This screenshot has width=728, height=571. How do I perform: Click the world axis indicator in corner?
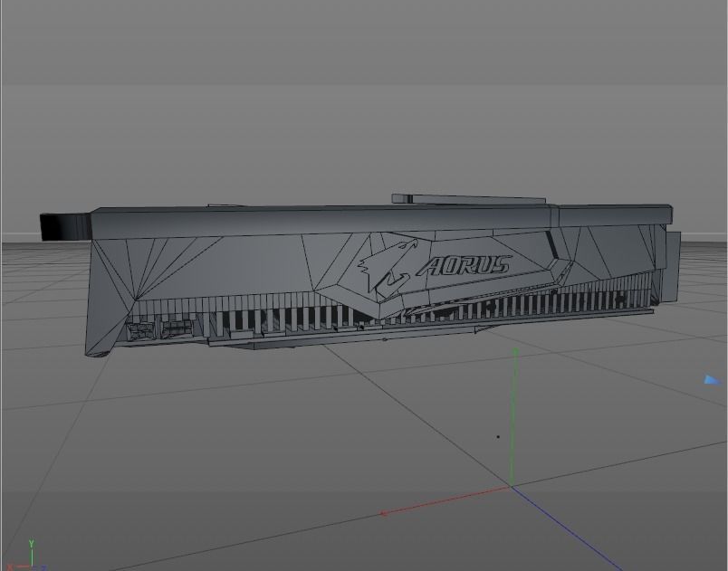pyautogui.click(x=27, y=557)
